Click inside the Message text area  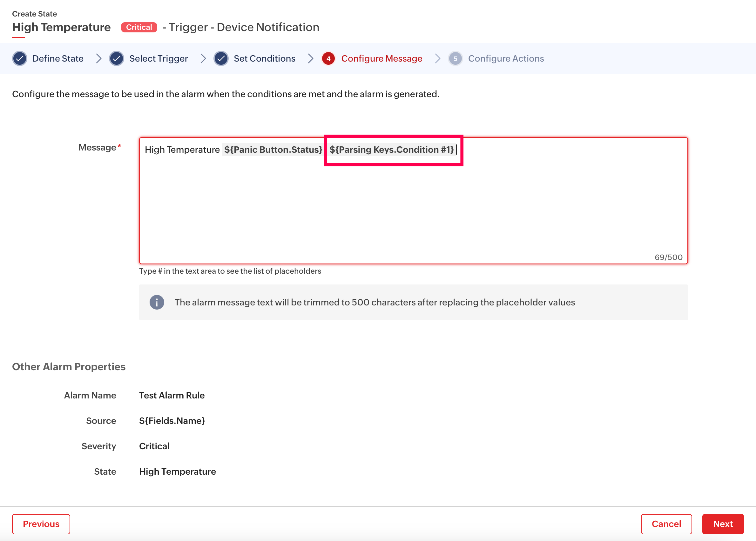[x=413, y=207]
